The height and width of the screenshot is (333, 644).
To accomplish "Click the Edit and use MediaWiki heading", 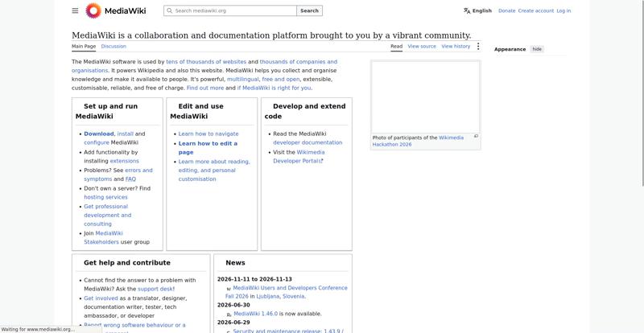I will point(196,111).
